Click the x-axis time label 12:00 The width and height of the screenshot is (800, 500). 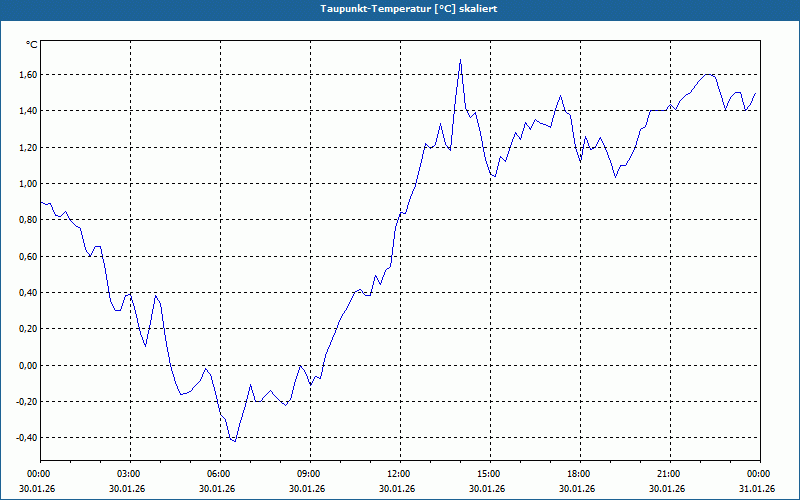coord(398,474)
